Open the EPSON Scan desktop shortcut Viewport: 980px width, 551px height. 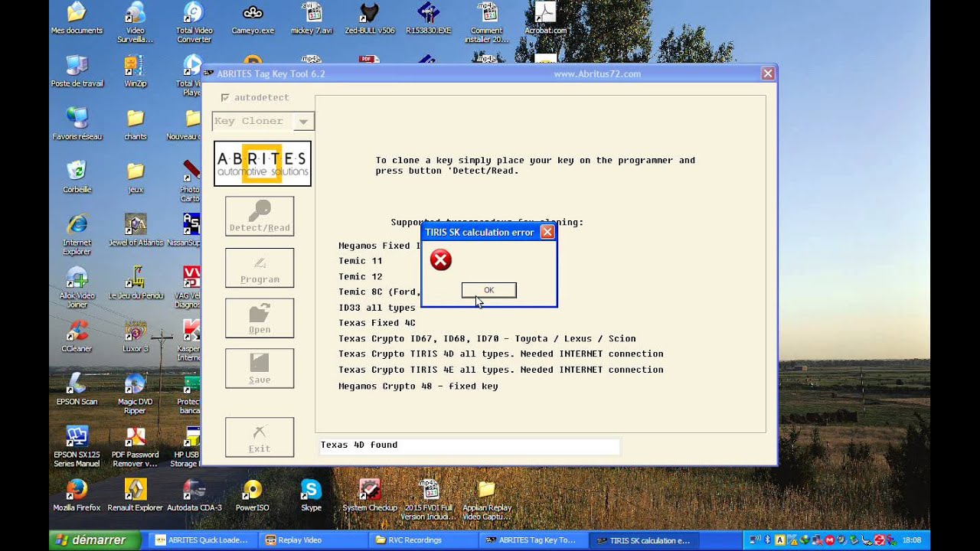[x=77, y=388]
